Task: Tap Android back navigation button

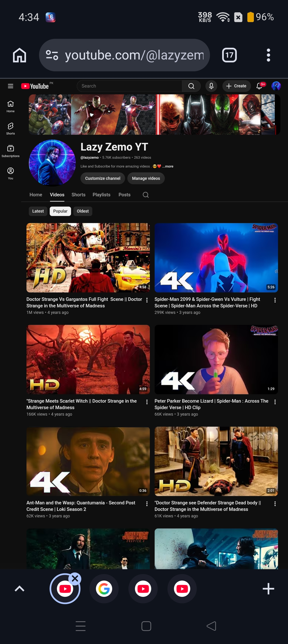Action: (x=211, y=626)
